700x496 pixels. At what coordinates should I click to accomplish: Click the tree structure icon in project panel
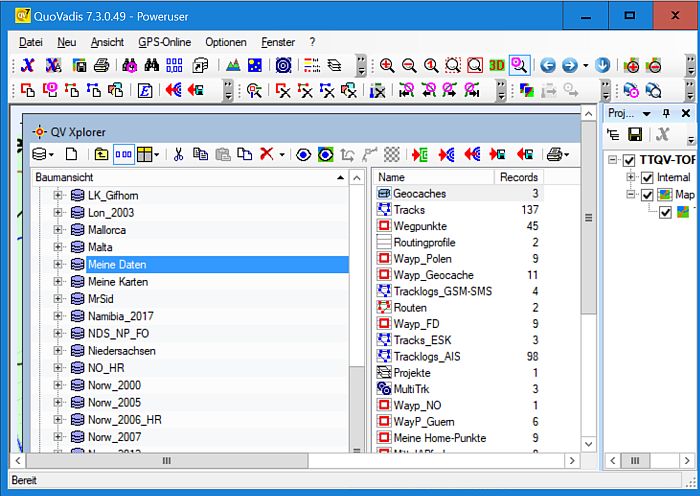613,134
